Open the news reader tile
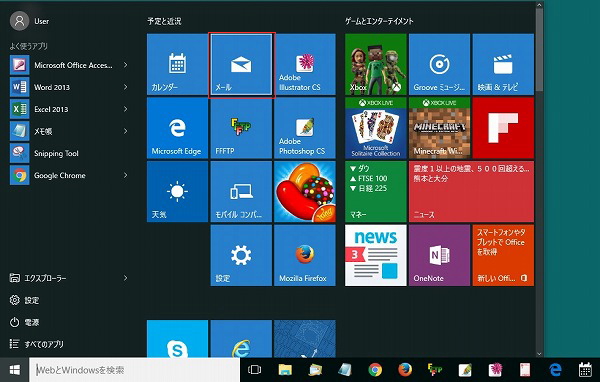Viewport: 600px width, 382px height. (376, 255)
